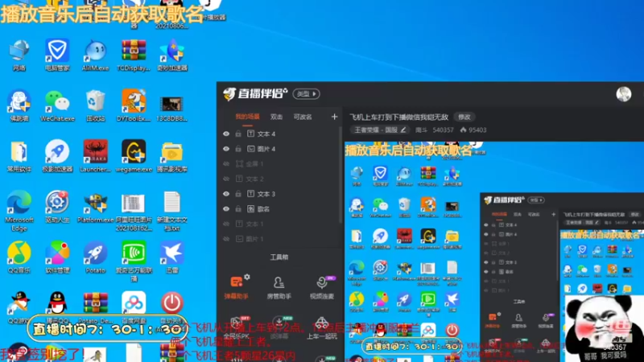Switch to the 双击 scene tab
The height and width of the screenshot is (362, 644).
tap(276, 117)
